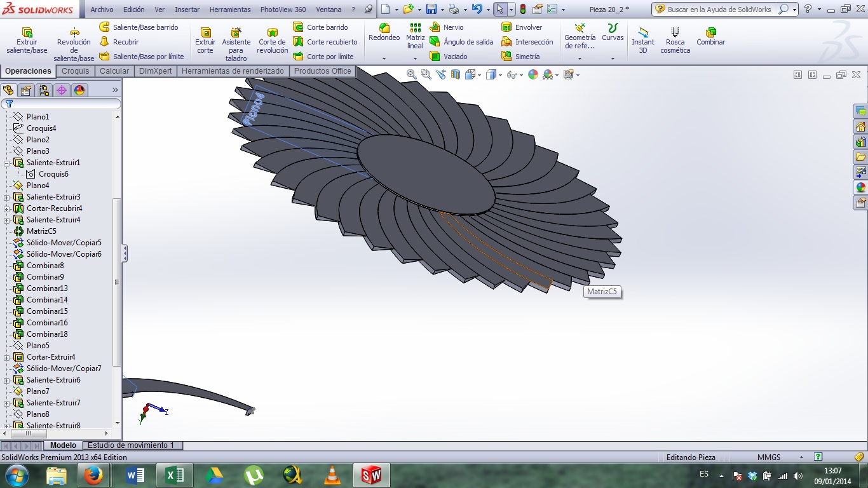This screenshot has width=868, height=488.
Task: Open dropdown under Curvas
Action: (613, 58)
